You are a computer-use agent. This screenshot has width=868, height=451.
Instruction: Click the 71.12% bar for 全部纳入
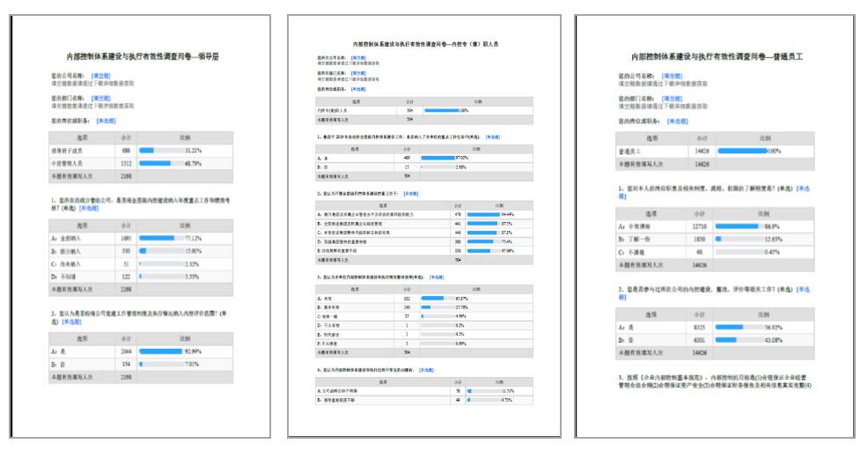pyautogui.click(x=158, y=238)
